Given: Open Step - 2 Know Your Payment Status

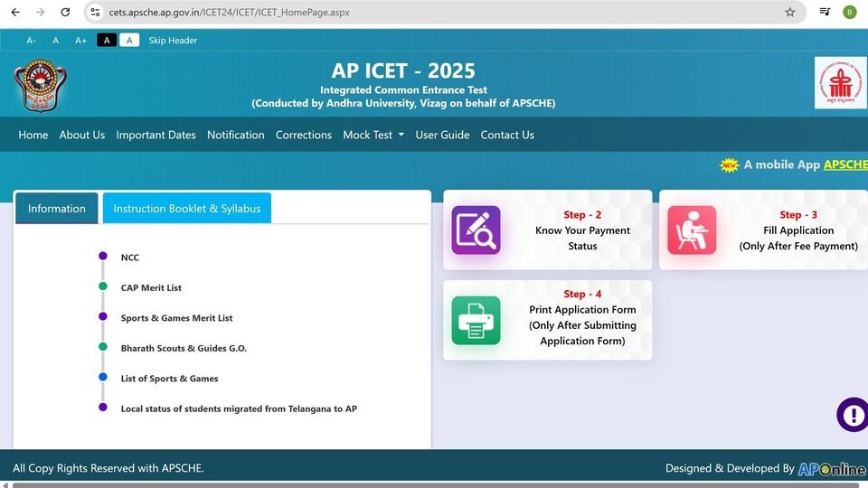Looking at the screenshot, I should point(548,230).
